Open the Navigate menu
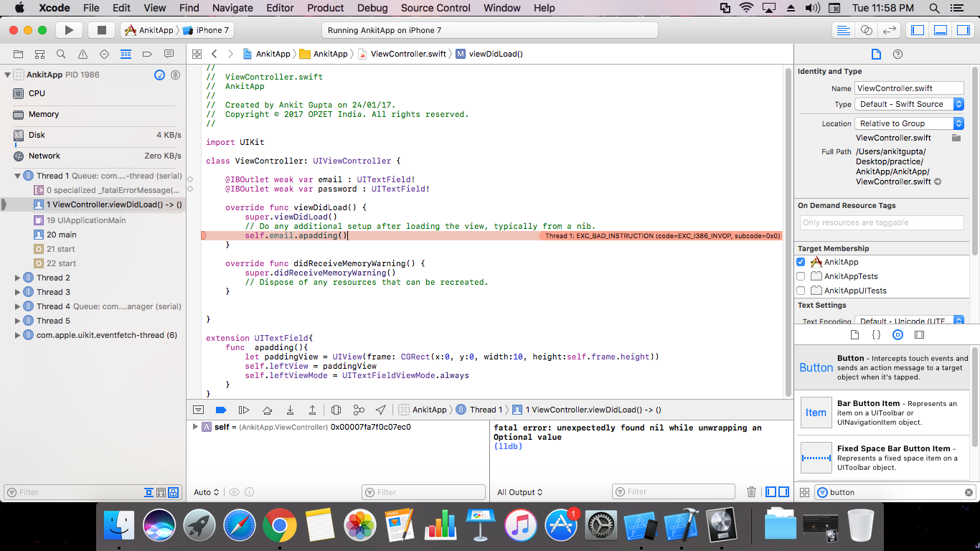The image size is (980, 551). (232, 8)
